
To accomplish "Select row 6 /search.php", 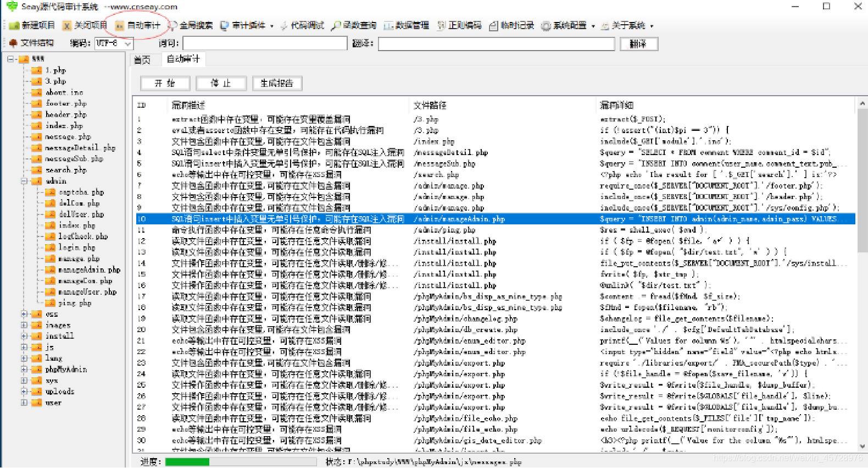I will [x=494, y=174].
